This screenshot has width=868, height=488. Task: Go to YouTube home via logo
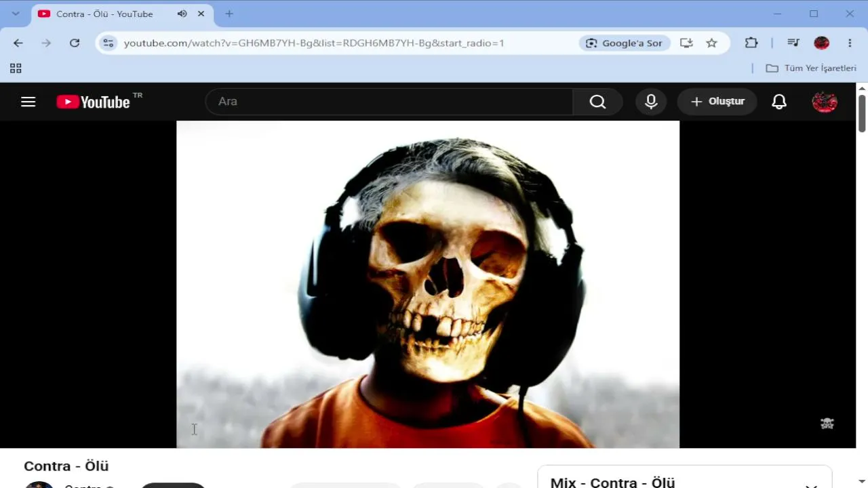point(93,102)
